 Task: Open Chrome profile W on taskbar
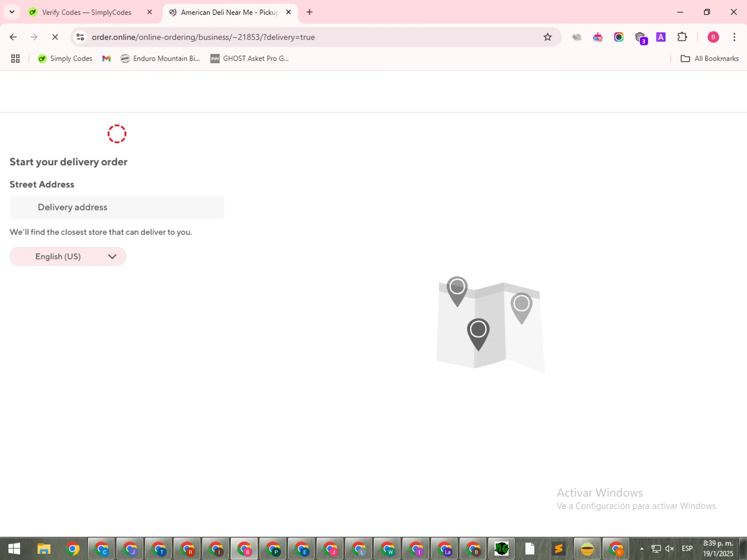[x=387, y=549]
